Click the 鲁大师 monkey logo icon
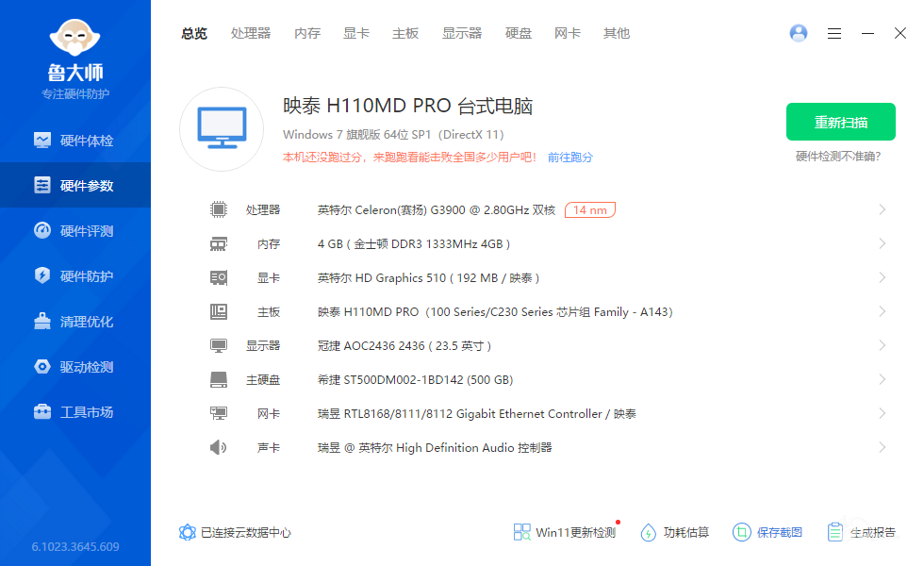The width and height of the screenshot is (924, 566). point(74,38)
